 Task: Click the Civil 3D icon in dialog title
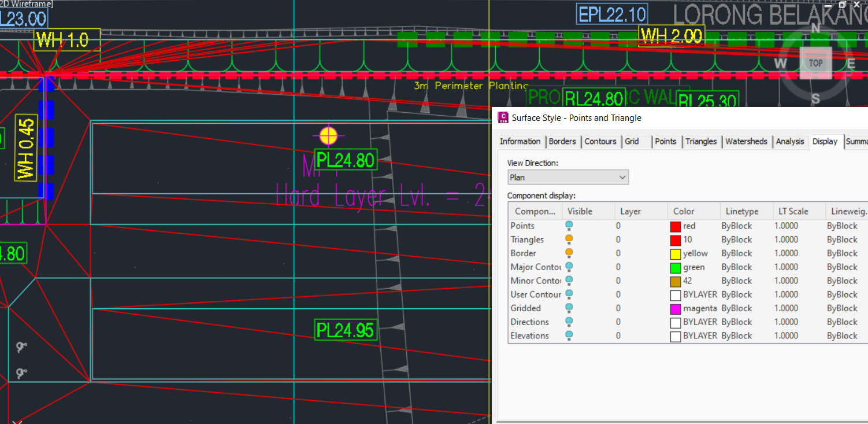[502, 118]
